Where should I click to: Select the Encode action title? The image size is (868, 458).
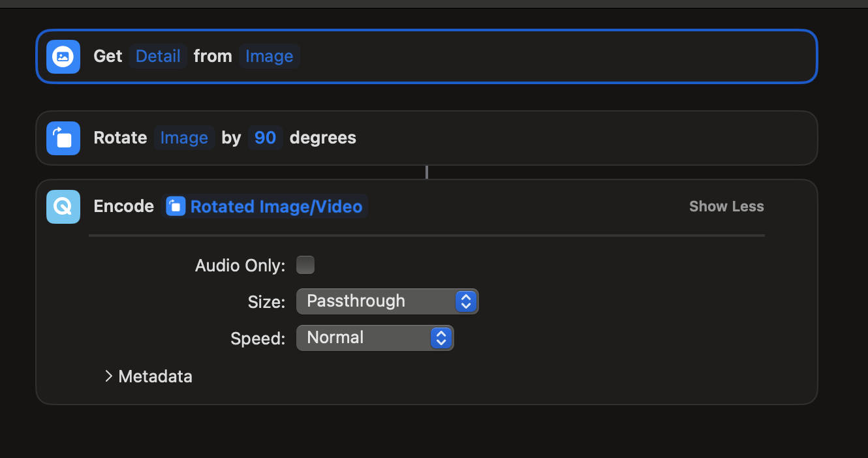pos(124,207)
